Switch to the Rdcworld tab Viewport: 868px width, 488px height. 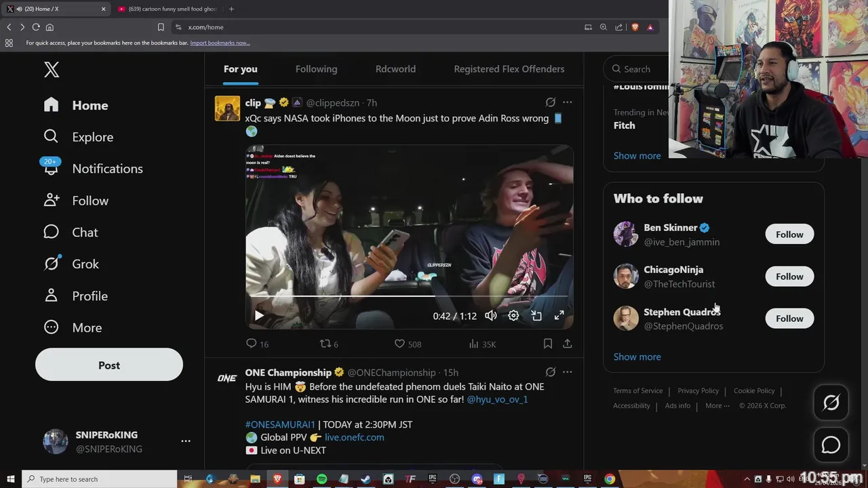395,69
